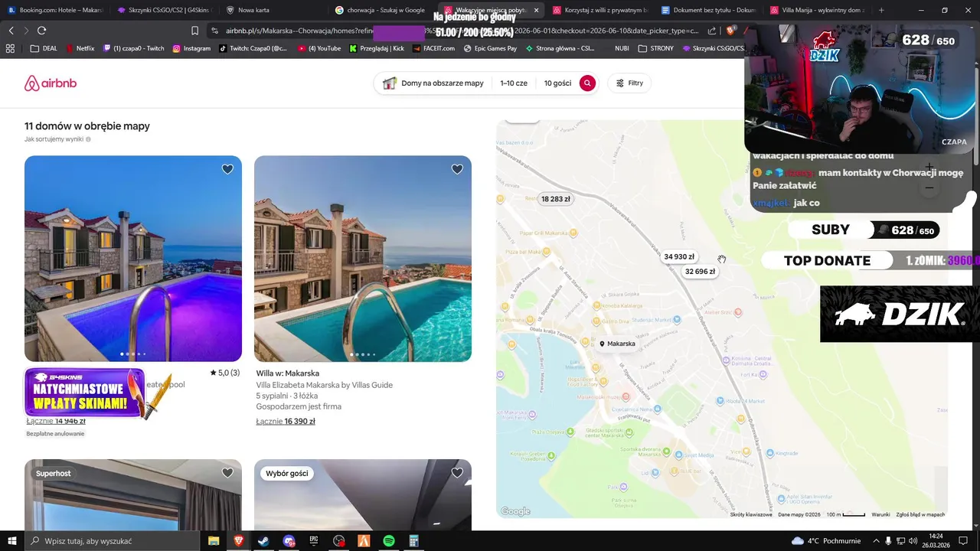
Task: Open the Windows Start menu
Action: [12, 541]
